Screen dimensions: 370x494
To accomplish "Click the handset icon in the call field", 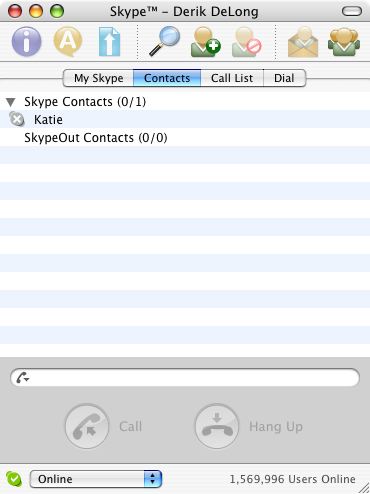I will coord(22,378).
